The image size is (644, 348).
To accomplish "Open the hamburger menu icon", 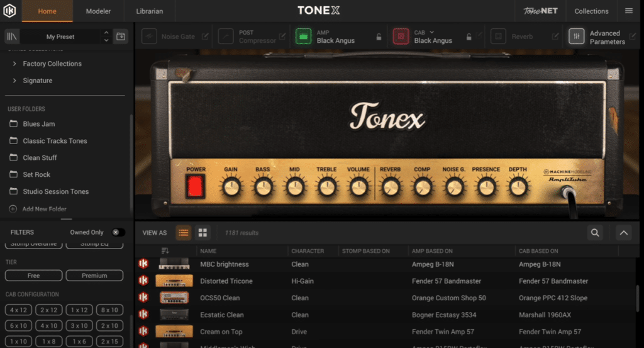I will (x=629, y=11).
